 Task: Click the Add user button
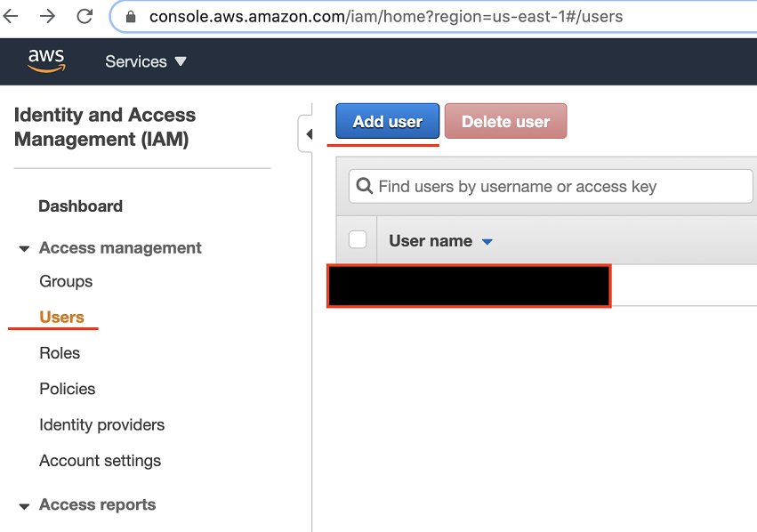387,122
